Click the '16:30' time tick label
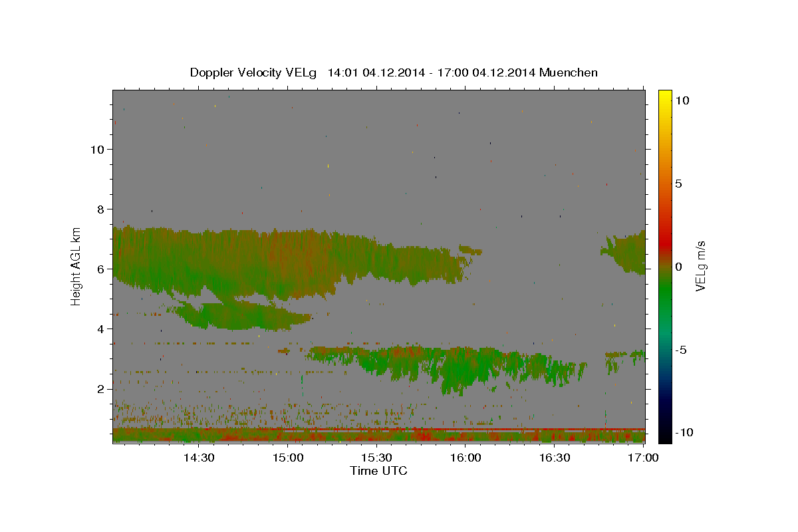Screen dimensions: 798x532 coord(555,458)
